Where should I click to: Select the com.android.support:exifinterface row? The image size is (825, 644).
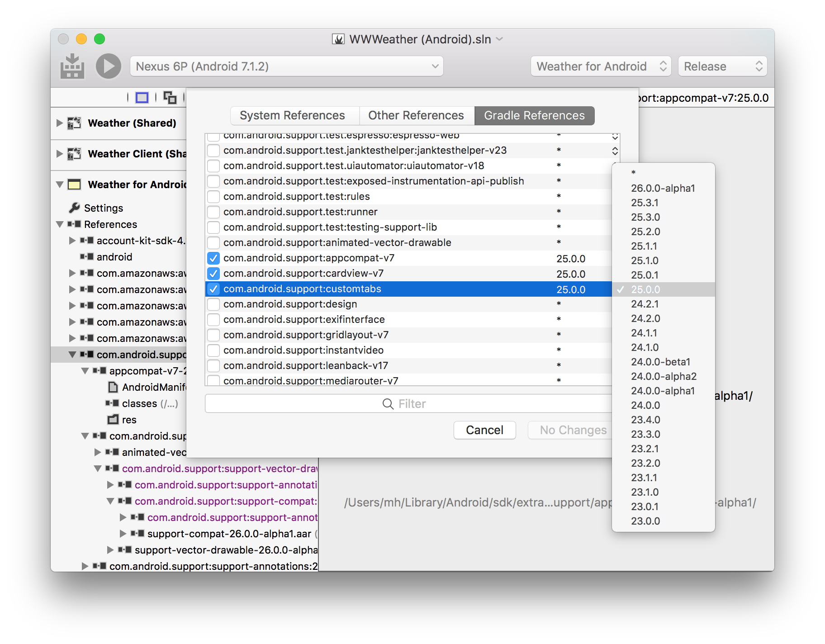(408, 320)
